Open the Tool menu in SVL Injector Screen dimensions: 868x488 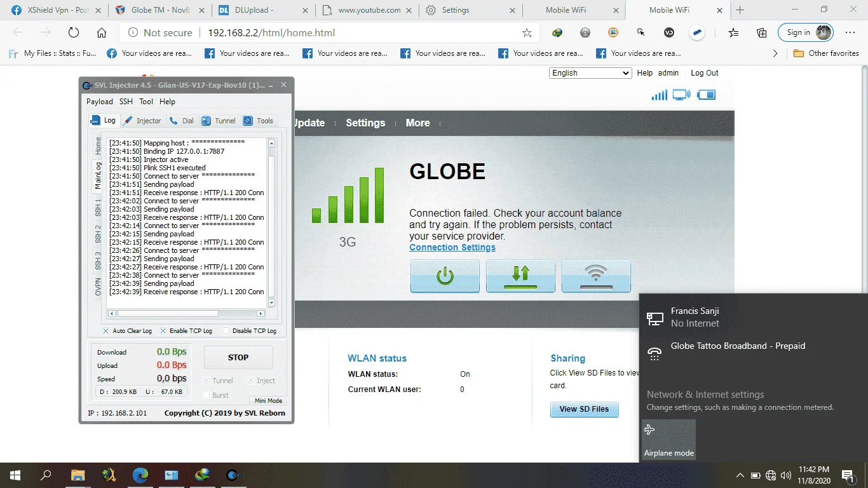point(146,102)
